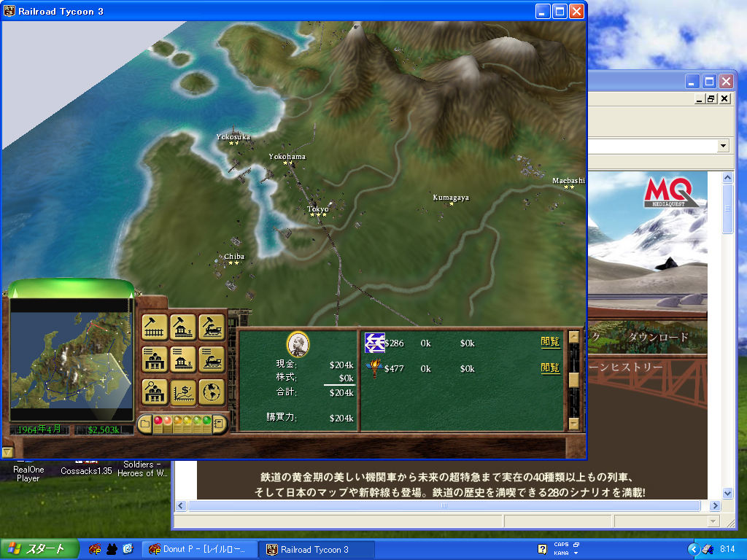Screen dimensions: 747x560
Task: Toggle the KANA input mode indicator
Action: pyautogui.click(x=561, y=553)
